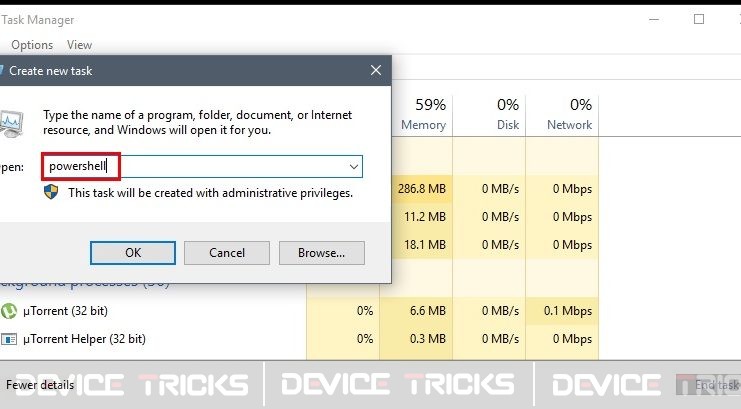Select the µTorrent Helper process icon
Image resolution: width=741 pixels, height=409 pixels.
pyautogui.click(x=9, y=339)
